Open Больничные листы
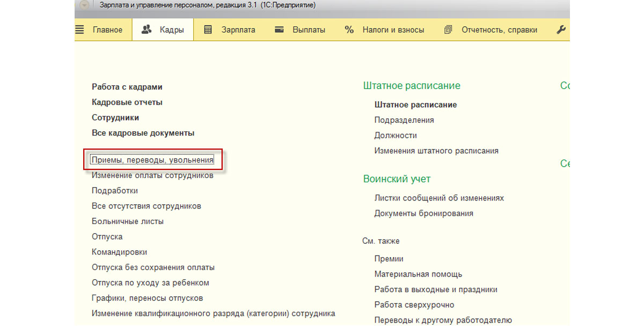Image resolution: width=644 pixels, height=336 pixels. [x=128, y=221]
